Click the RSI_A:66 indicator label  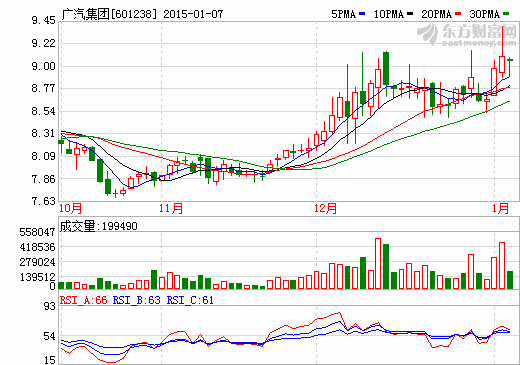[84, 300]
